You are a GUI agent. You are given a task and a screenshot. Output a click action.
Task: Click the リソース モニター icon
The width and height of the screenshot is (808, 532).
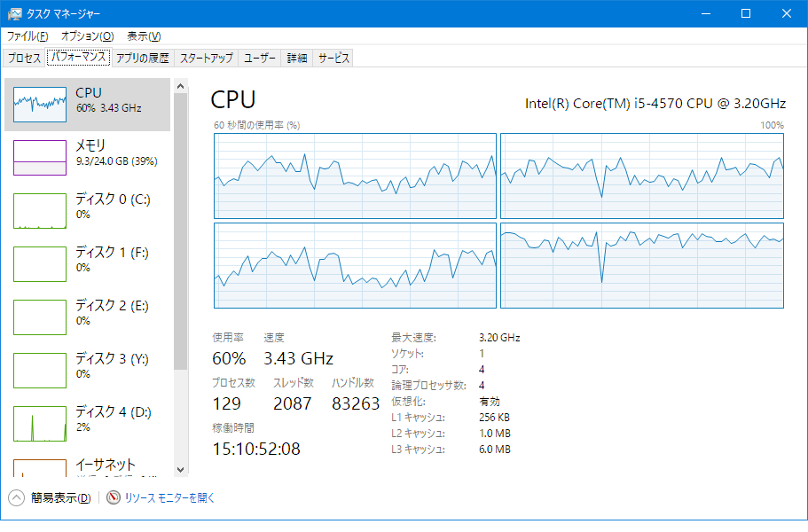click(x=114, y=497)
